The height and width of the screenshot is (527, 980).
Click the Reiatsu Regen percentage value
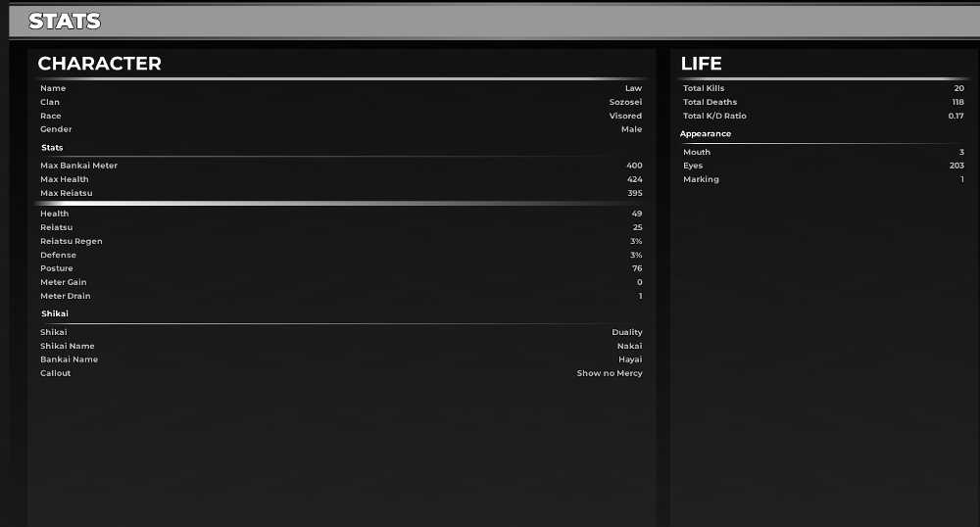[x=636, y=241]
